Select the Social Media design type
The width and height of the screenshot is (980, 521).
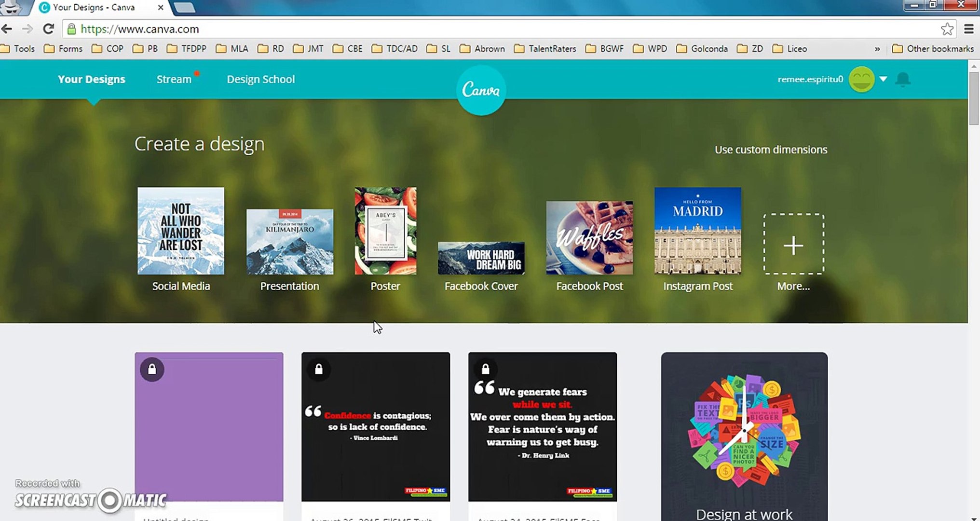[x=180, y=232]
